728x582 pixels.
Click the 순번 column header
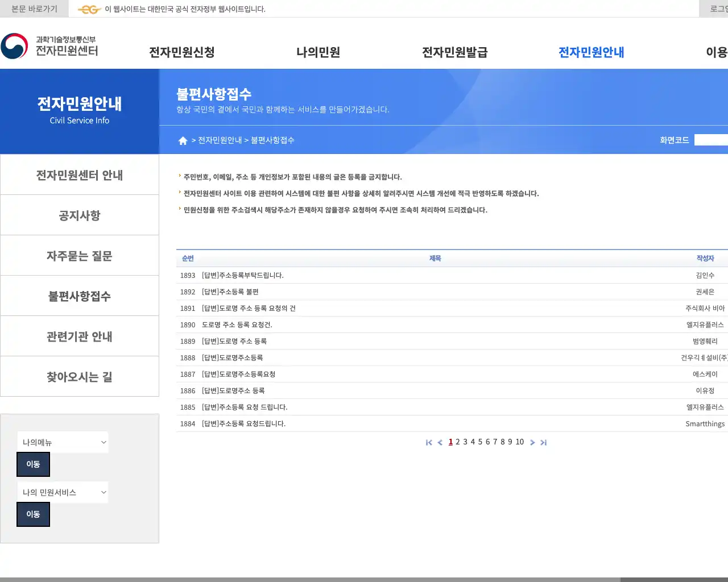point(188,258)
